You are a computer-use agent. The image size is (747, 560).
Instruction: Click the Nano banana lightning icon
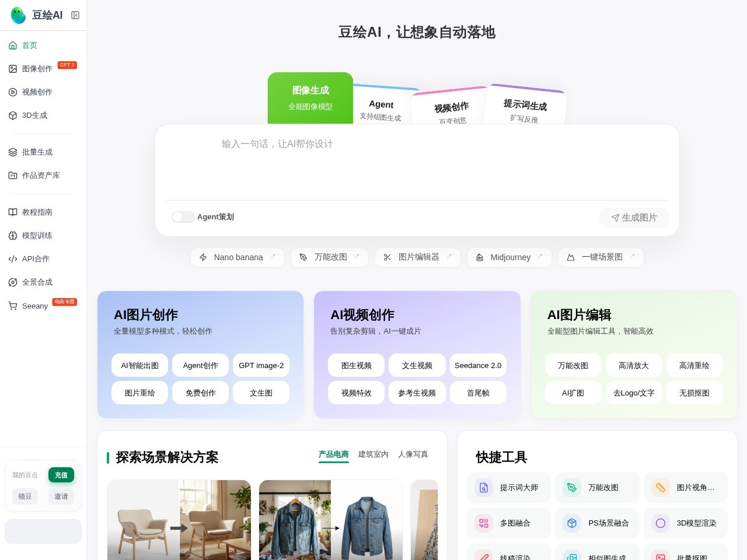pos(203,257)
